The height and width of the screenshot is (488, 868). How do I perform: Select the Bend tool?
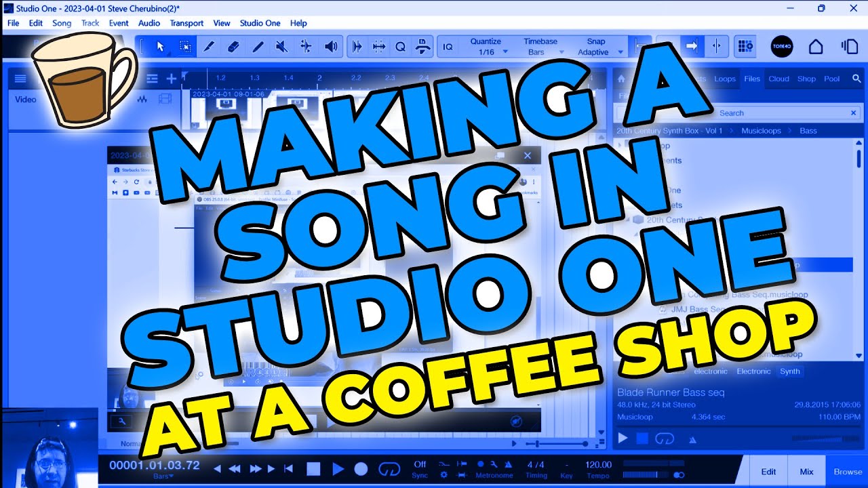(x=306, y=47)
